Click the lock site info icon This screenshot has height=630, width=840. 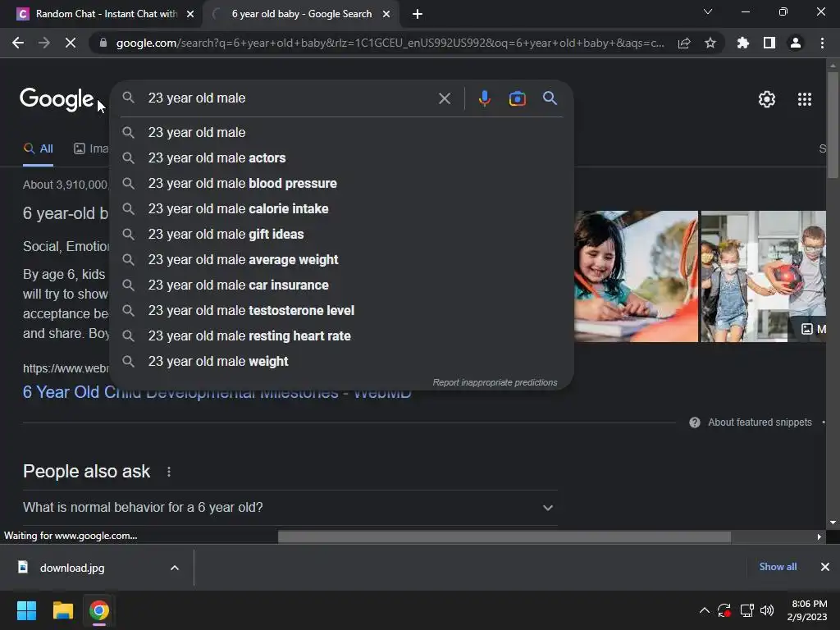point(103,43)
